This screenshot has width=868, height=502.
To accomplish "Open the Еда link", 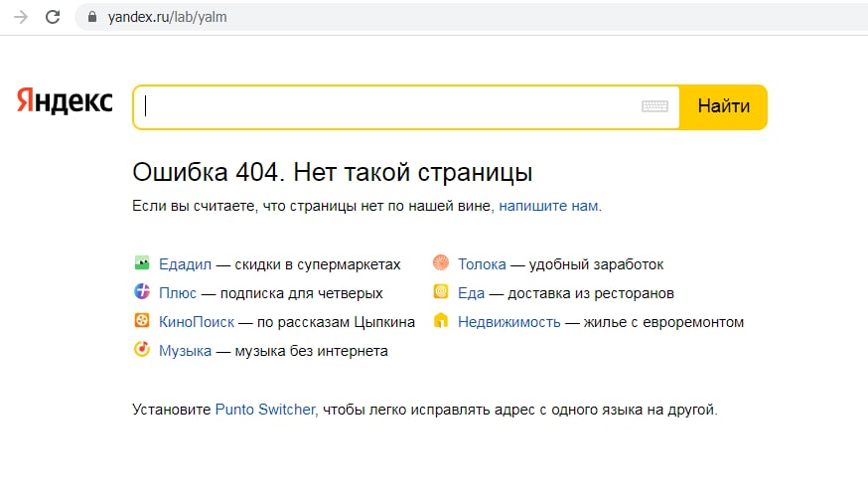I will click(x=471, y=293).
